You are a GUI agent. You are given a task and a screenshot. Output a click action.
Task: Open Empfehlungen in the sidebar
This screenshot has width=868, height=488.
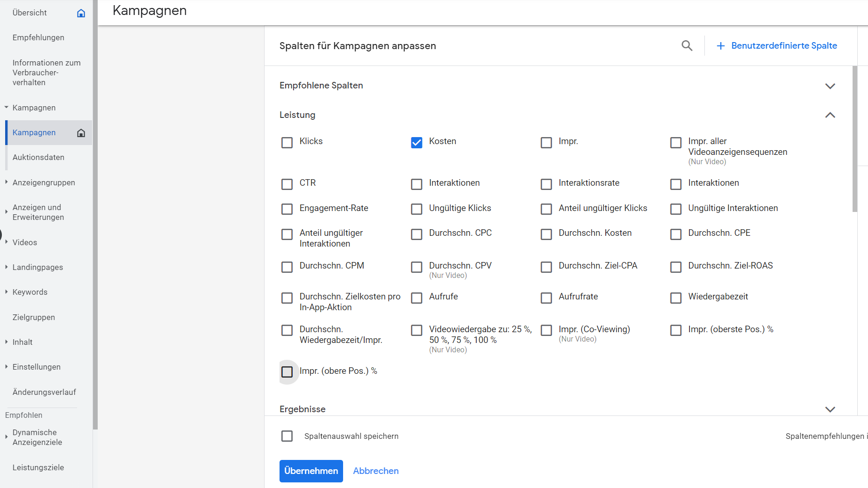[x=38, y=38]
